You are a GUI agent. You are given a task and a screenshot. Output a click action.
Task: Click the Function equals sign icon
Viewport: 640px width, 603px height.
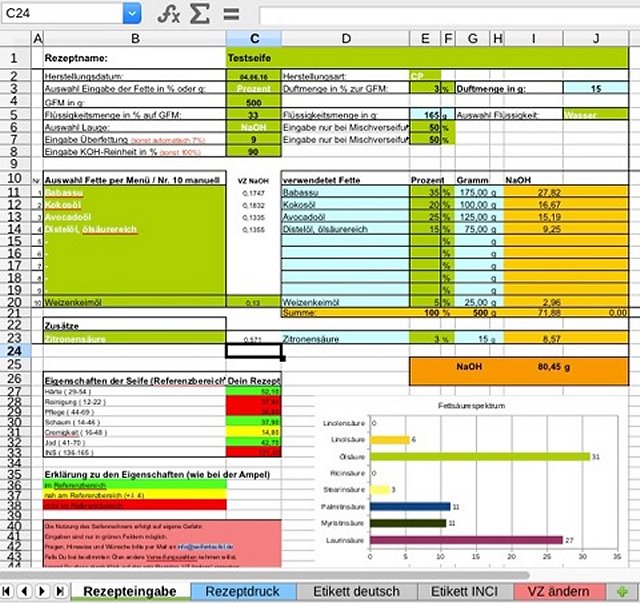pos(231,13)
